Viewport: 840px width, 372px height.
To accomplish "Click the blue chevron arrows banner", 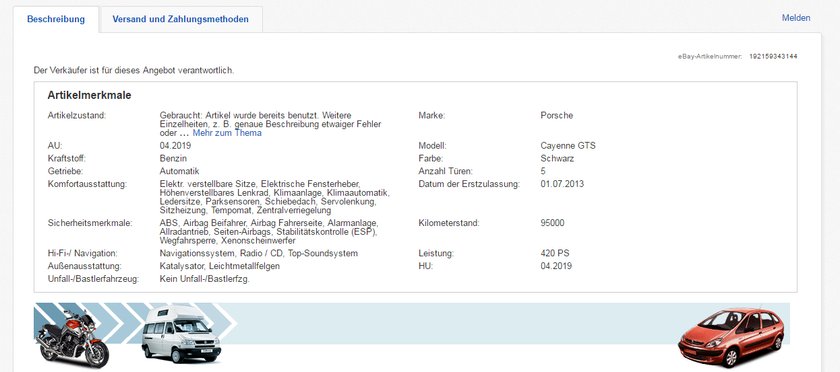I will pyautogui.click(x=411, y=324).
